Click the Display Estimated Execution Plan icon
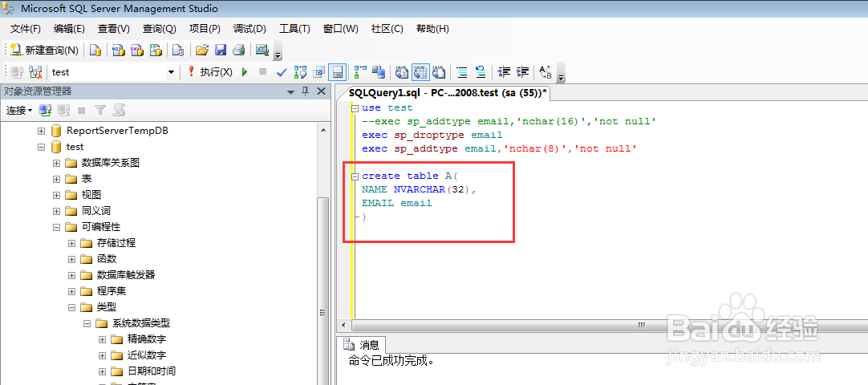The height and width of the screenshot is (385, 868). coord(300,72)
